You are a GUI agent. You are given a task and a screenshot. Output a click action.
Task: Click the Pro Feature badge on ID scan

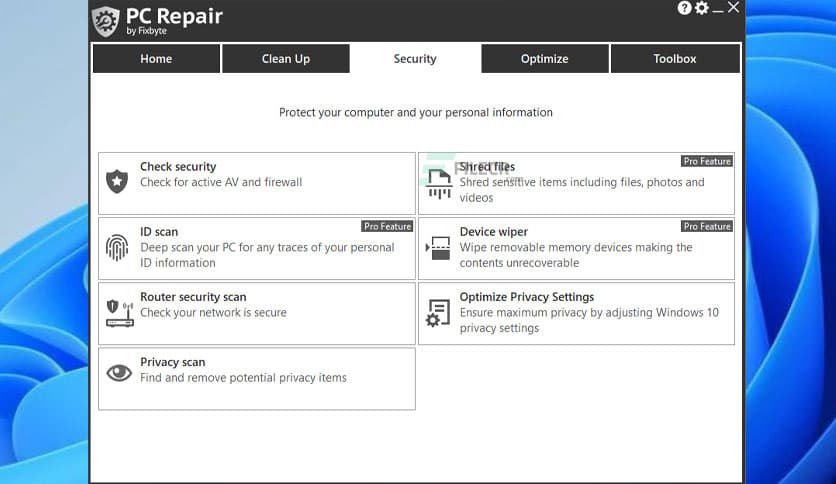click(x=388, y=227)
